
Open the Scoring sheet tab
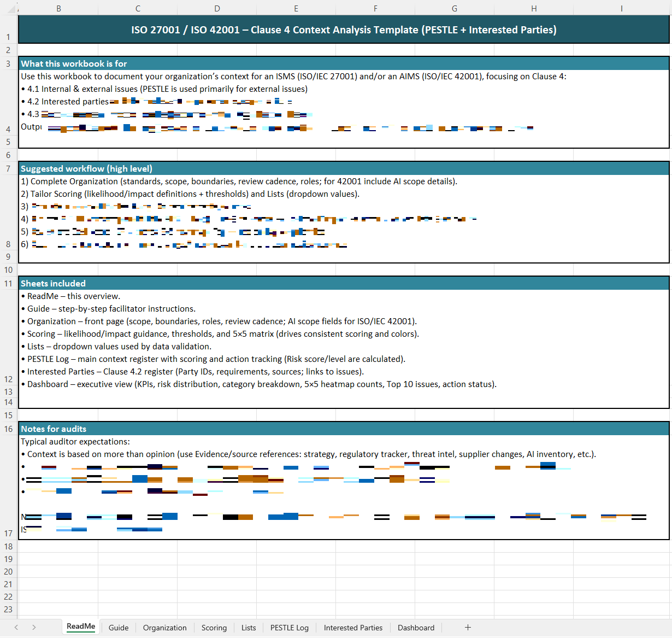(214, 628)
